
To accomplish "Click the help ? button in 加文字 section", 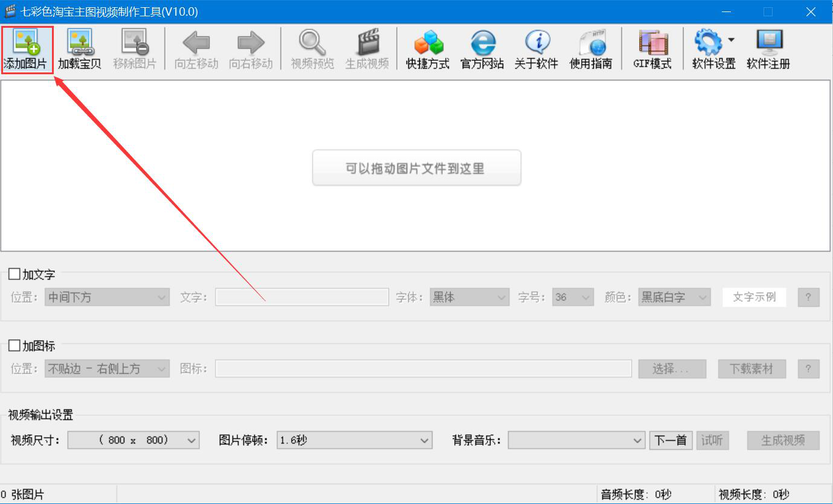I will tap(808, 297).
